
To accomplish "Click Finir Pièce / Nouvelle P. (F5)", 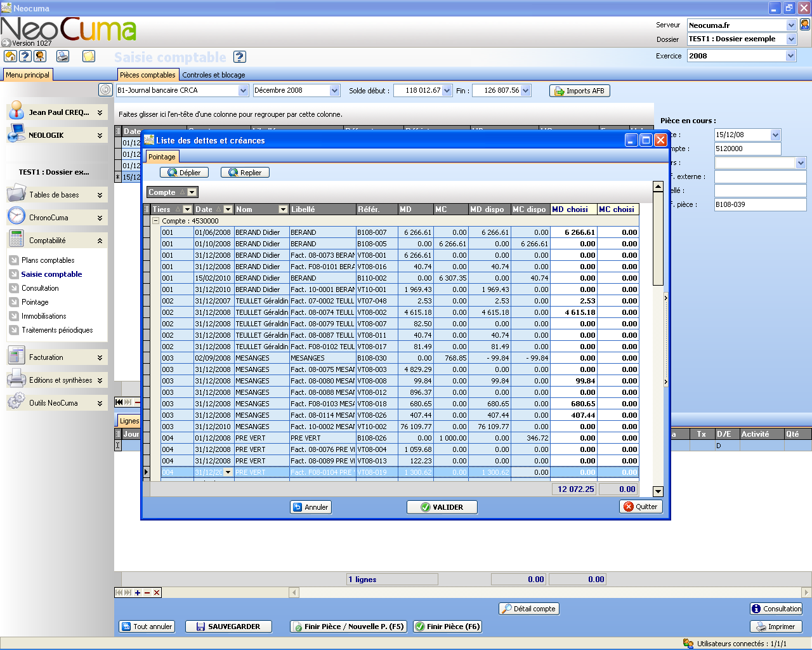I will tap(348, 627).
